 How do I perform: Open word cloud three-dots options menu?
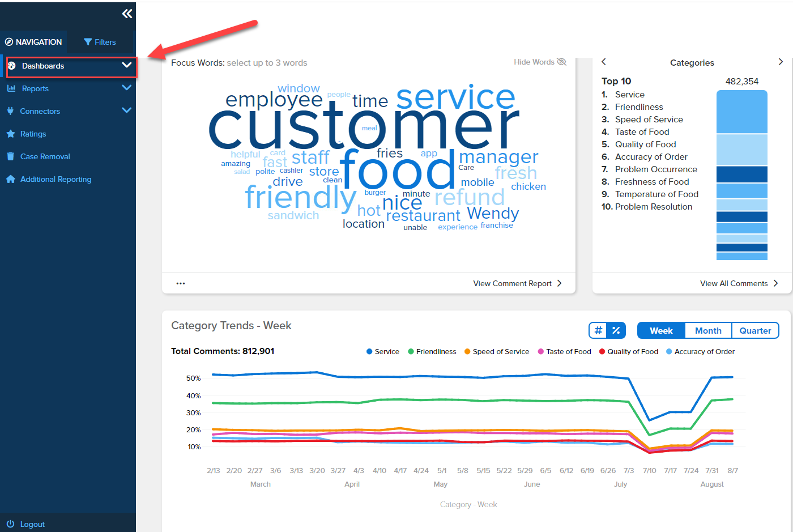click(181, 283)
